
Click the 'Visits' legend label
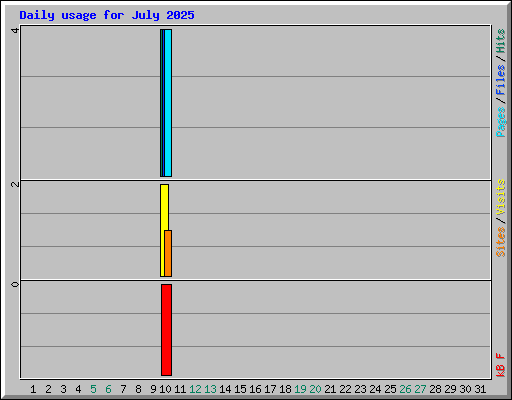[501, 197]
